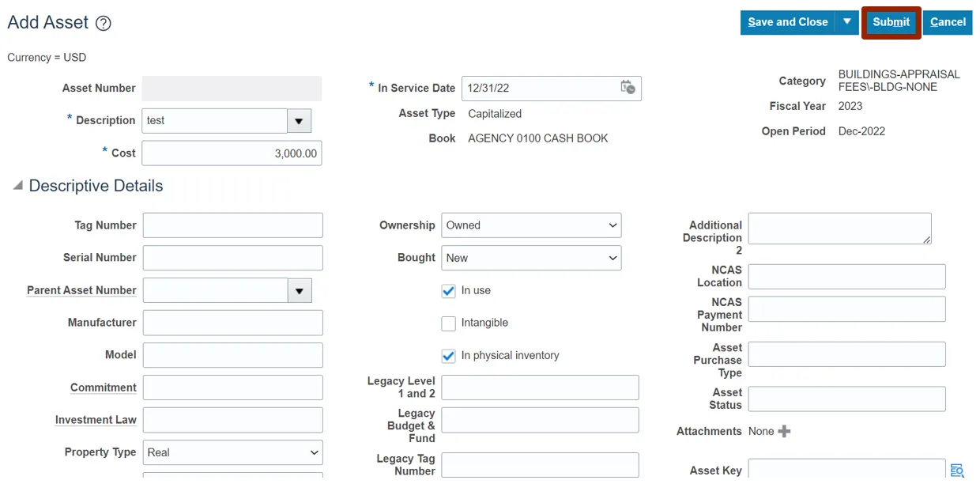The image size is (980, 499).
Task: Open the Bought dropdown list
Action: click(531, 258)
